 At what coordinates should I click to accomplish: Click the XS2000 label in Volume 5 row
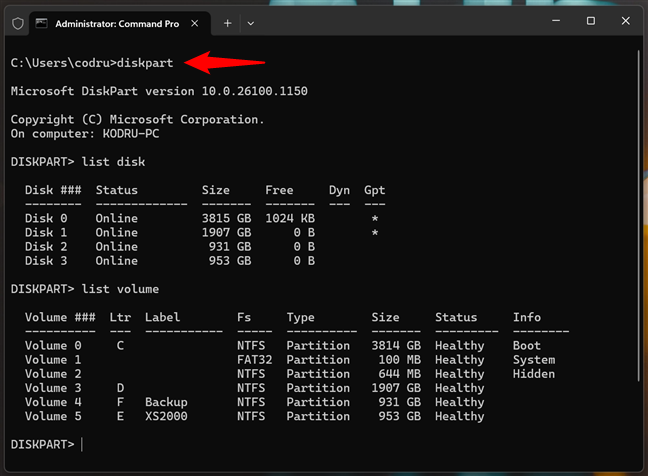166,416
